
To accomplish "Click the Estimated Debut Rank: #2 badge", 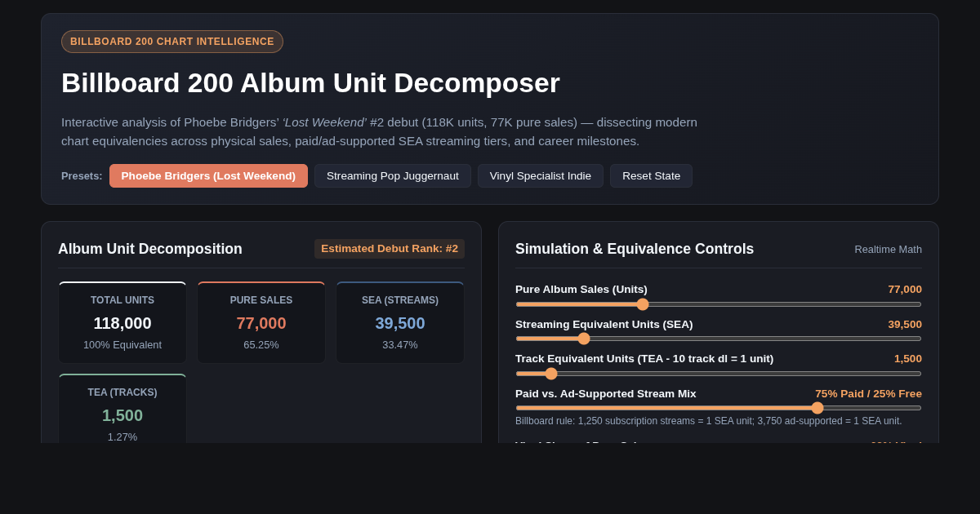I will click(390, 249).
